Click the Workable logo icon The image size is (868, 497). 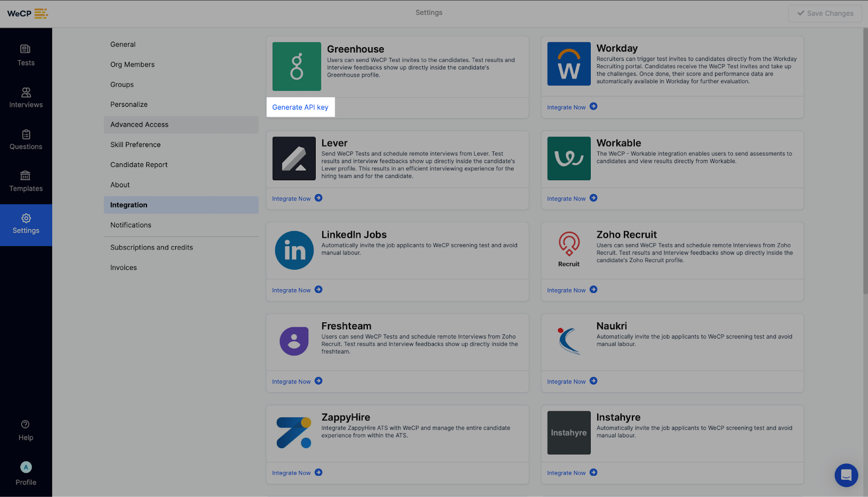(569, 158)
